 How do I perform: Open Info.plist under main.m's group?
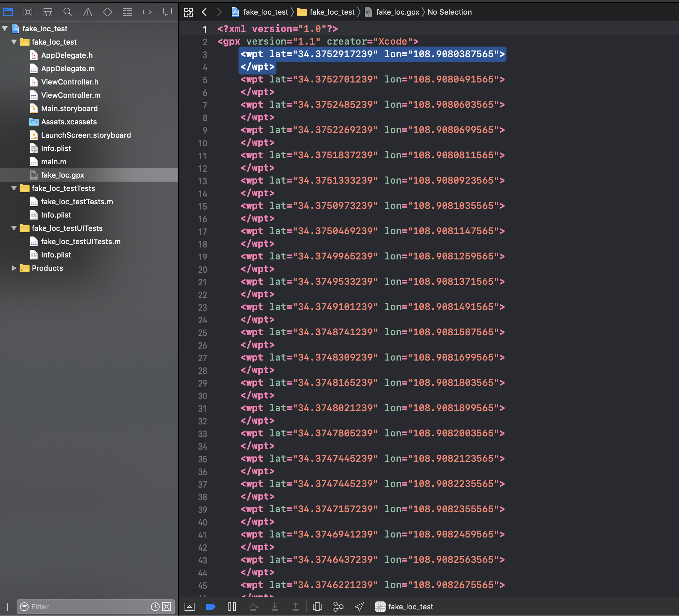56,149
